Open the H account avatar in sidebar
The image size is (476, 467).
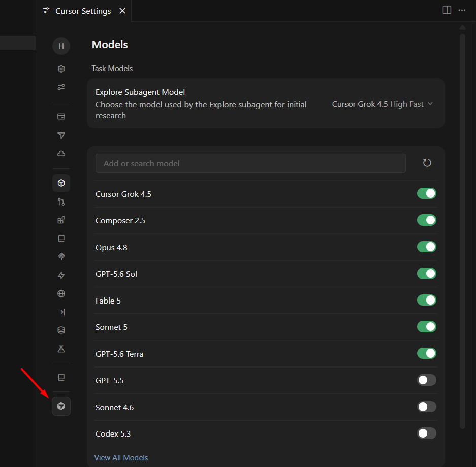(61, 46)
